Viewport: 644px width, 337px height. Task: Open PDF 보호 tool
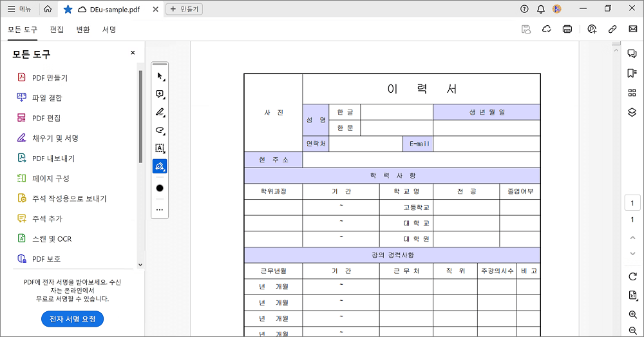39,259
